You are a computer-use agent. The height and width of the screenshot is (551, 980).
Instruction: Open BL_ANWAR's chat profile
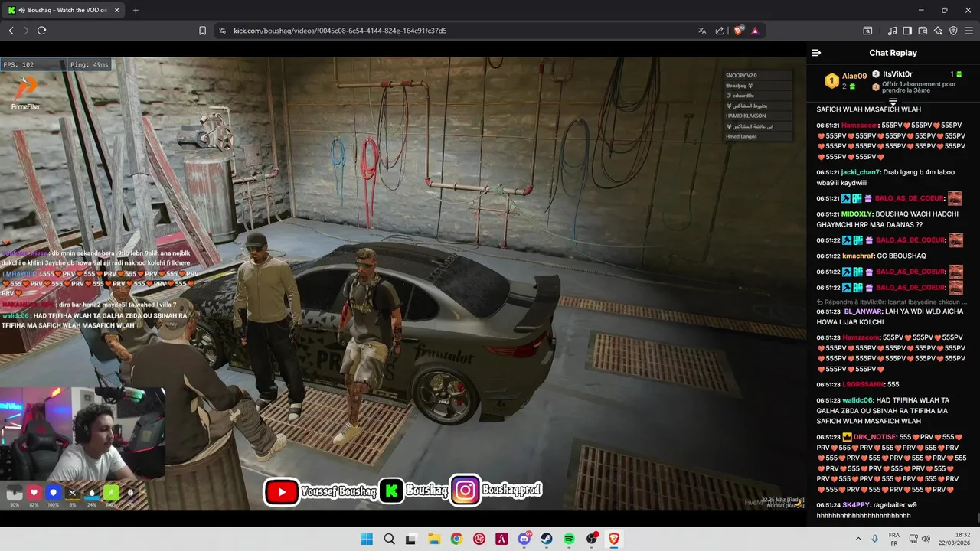pyautogui.click(x=863, y=311)
